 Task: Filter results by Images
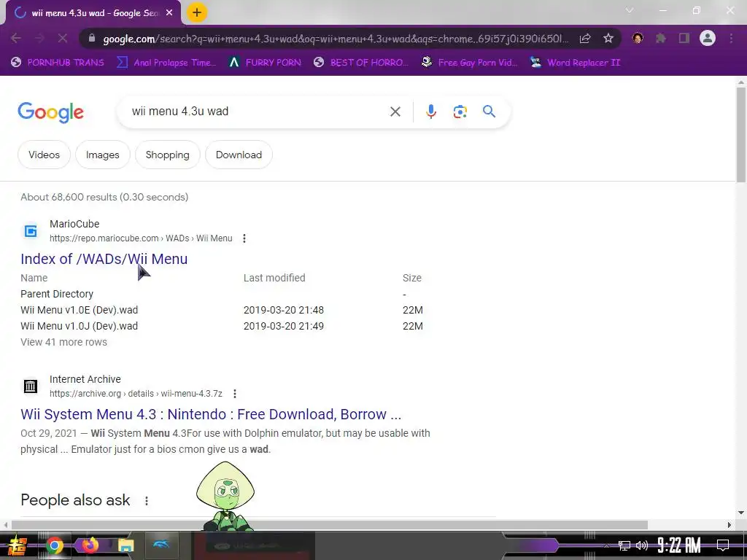pos(102,155)
